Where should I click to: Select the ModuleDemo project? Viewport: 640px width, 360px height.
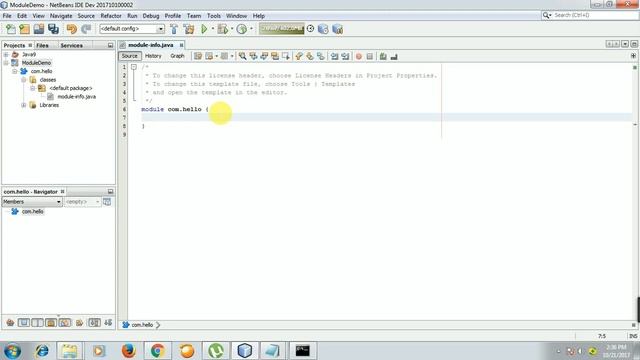tap(36, 62)
